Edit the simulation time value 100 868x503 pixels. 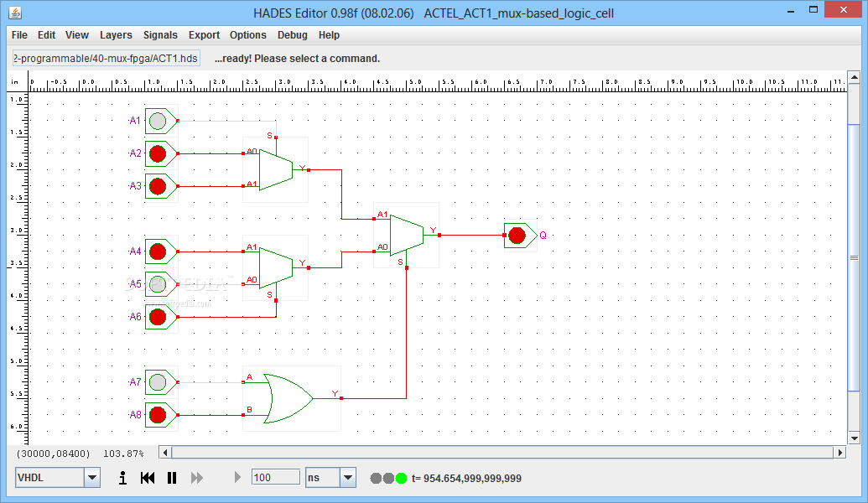tap(275, 476)
